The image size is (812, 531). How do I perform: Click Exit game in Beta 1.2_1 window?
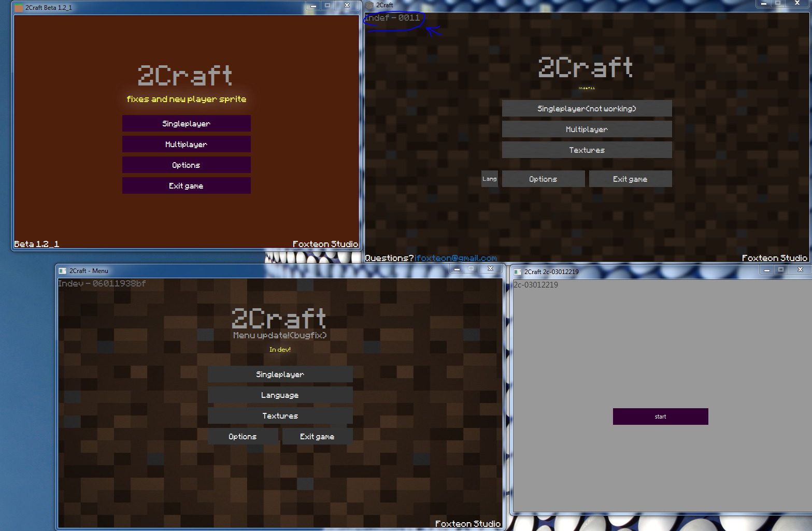click(x=187, y=185)
